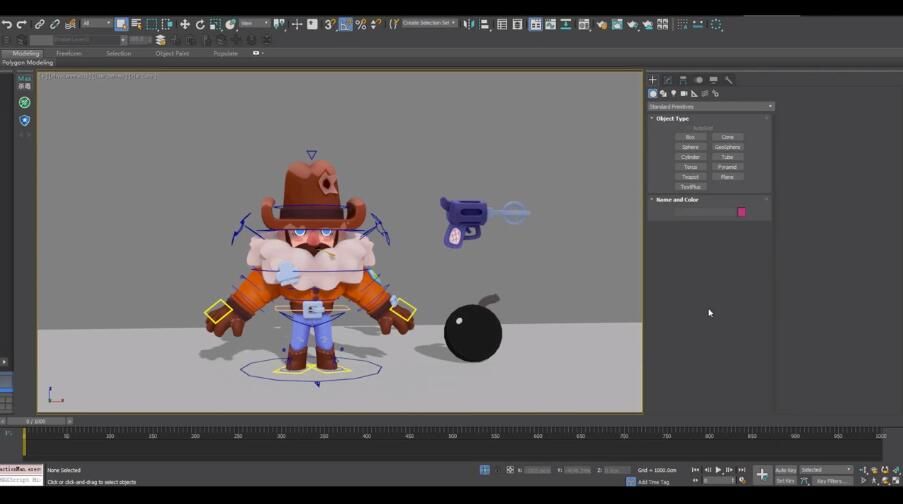Click the Align tool icon

[x=484, y=24]
